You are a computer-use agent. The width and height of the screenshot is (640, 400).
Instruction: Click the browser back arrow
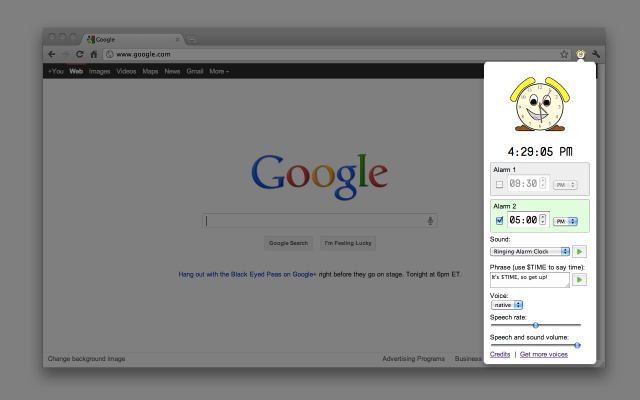[x=51, y=54]
